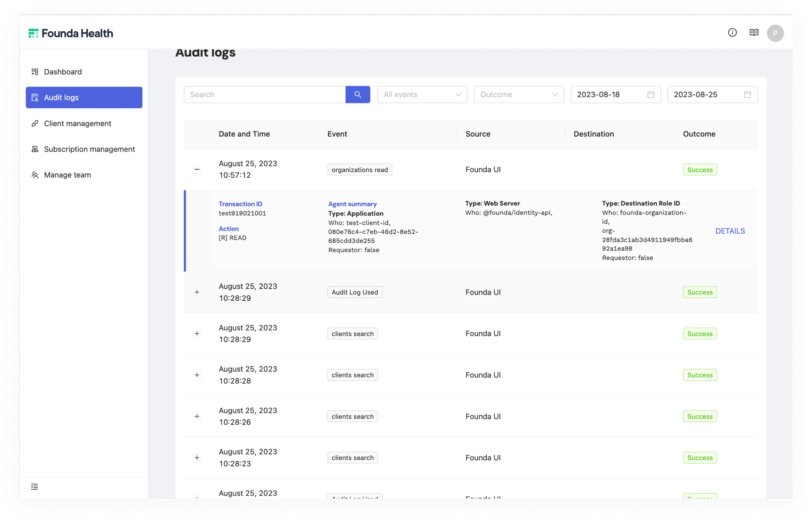This screenshot has width=812, height=523.
Task: Collapse the organizations read row
Action: (197, 169)
